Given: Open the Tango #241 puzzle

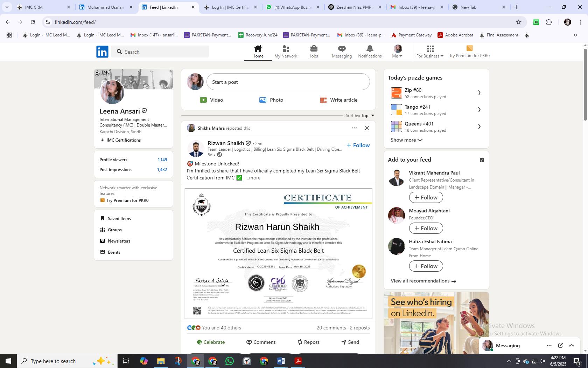Looking at the screenshot, I should point(436,110).
